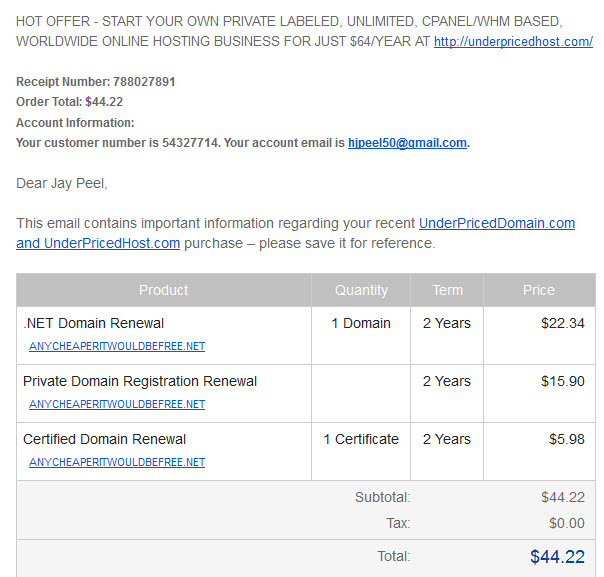Click the $0.00 tax amount

point(567,523)
